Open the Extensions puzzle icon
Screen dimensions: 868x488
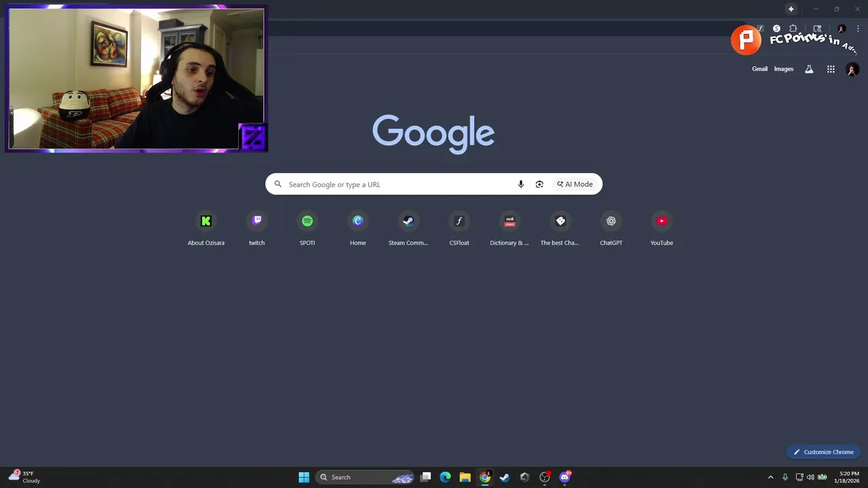[x=793, y=28]
